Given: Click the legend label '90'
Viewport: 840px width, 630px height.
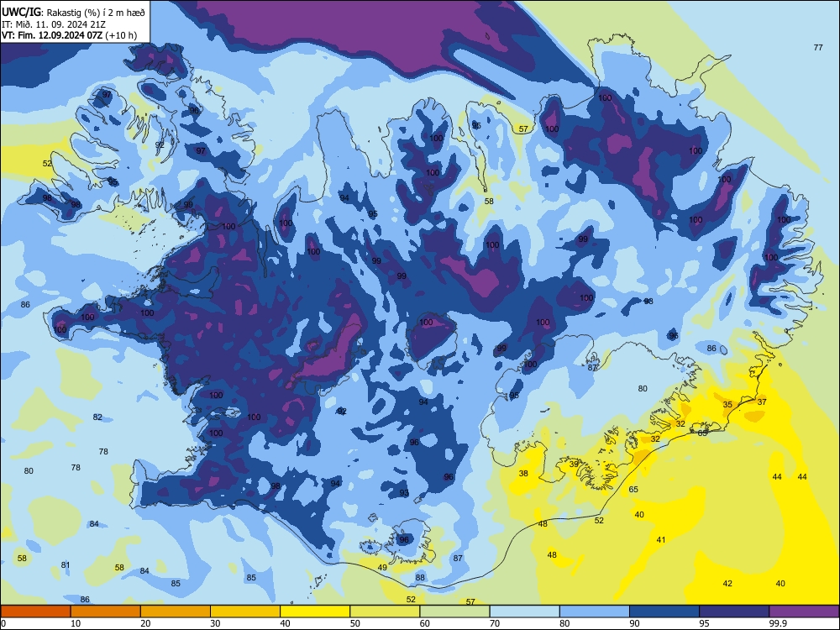Looking at the screenshot, I should coord(635,623).
